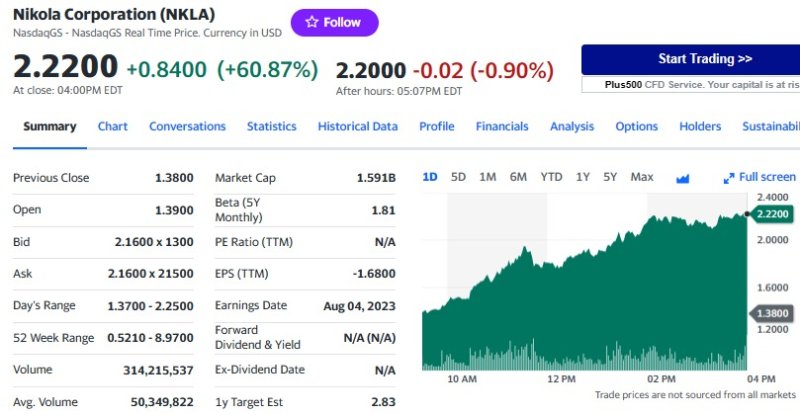
Task: Set chart range to Max
Action: pyautogui.click(x=641, y=177)
